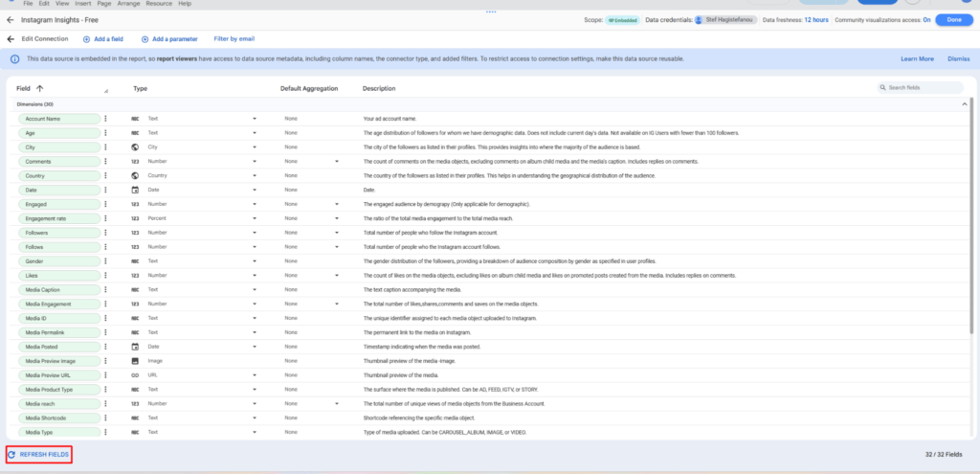Click the Search fields input box
980x474 pixels.
(920, 88)
